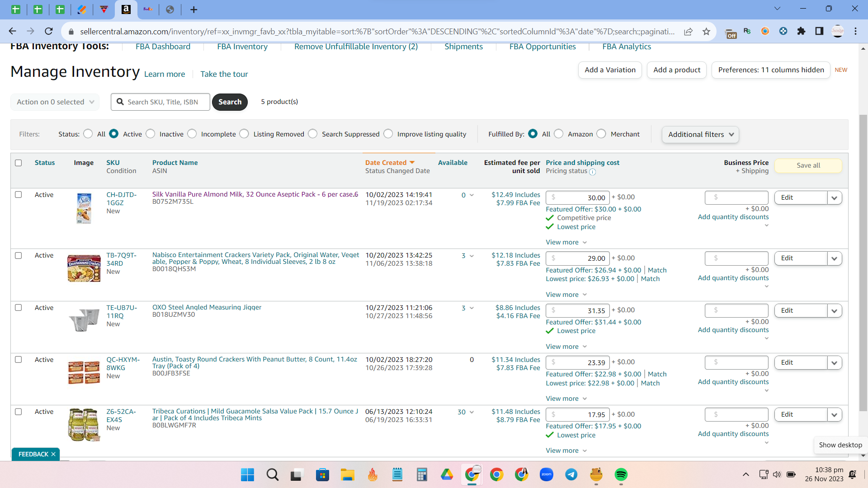This screenshot has width=868, height=488.
Task: Check the OXO Steel Angled Measuring Jigger checkbox
Action: (19, 307)
